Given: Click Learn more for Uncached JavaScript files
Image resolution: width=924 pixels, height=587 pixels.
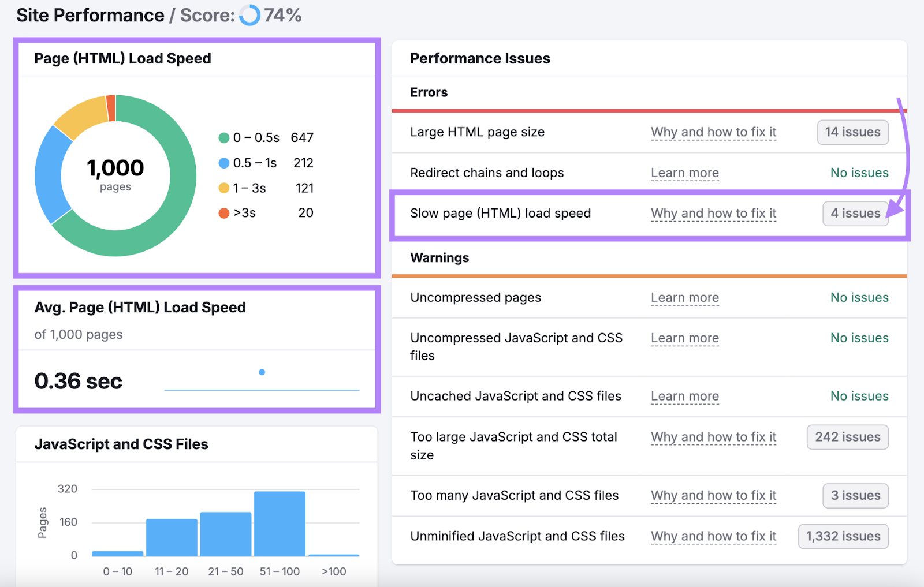Looking at the screenshot, I should click(685, 397).
